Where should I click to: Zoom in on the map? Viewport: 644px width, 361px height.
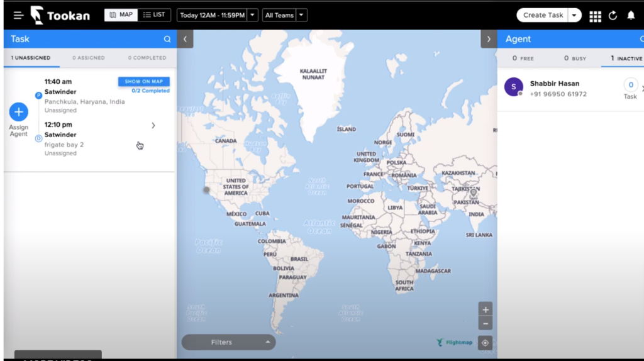coord(486,309)
